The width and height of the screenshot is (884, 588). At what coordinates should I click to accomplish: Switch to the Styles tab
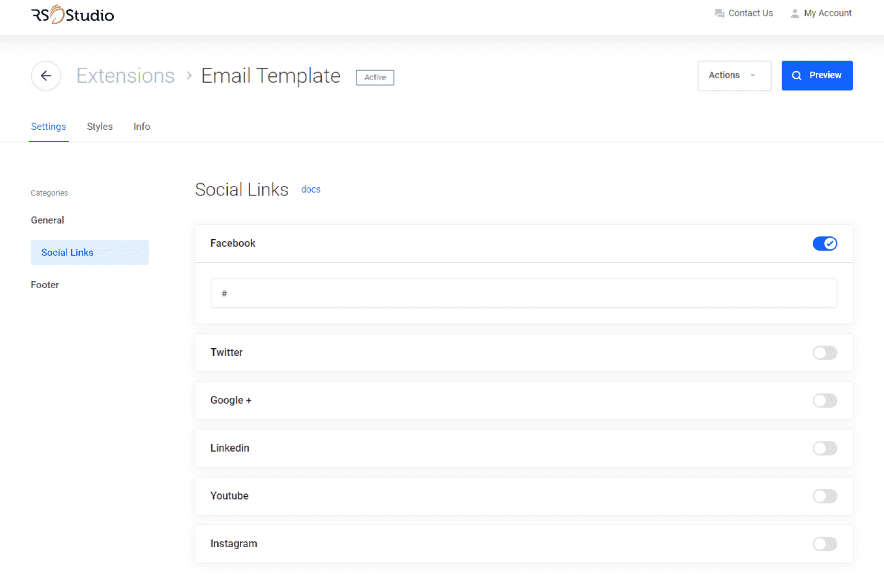(99, 126)
